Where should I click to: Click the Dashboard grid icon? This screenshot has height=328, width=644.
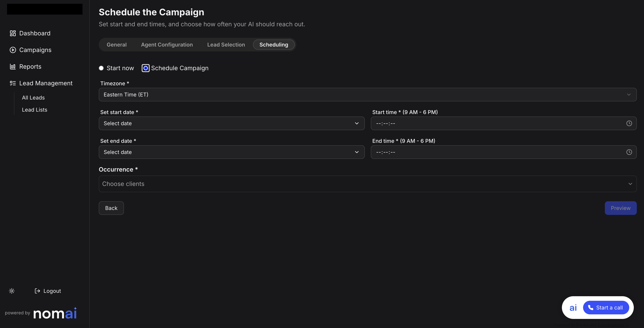13,33
